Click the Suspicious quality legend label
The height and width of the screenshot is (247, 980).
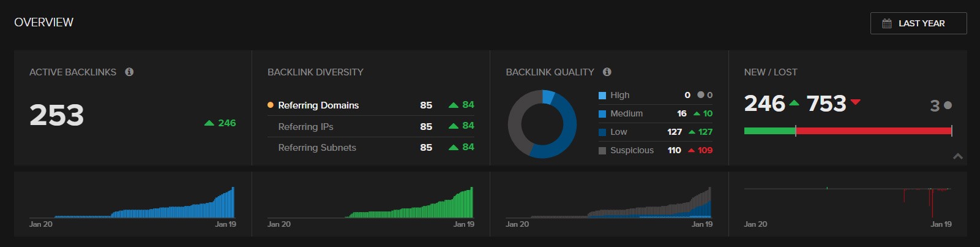632,151
